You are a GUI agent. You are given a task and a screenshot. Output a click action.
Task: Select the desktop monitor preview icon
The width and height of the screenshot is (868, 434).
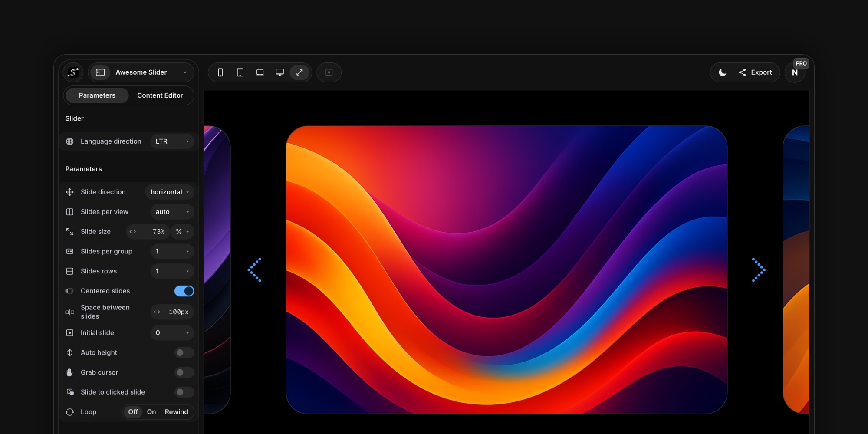280,72
